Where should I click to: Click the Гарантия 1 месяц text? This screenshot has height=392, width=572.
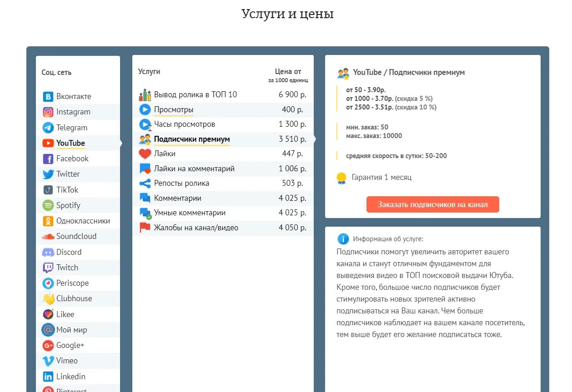point(381,177)
